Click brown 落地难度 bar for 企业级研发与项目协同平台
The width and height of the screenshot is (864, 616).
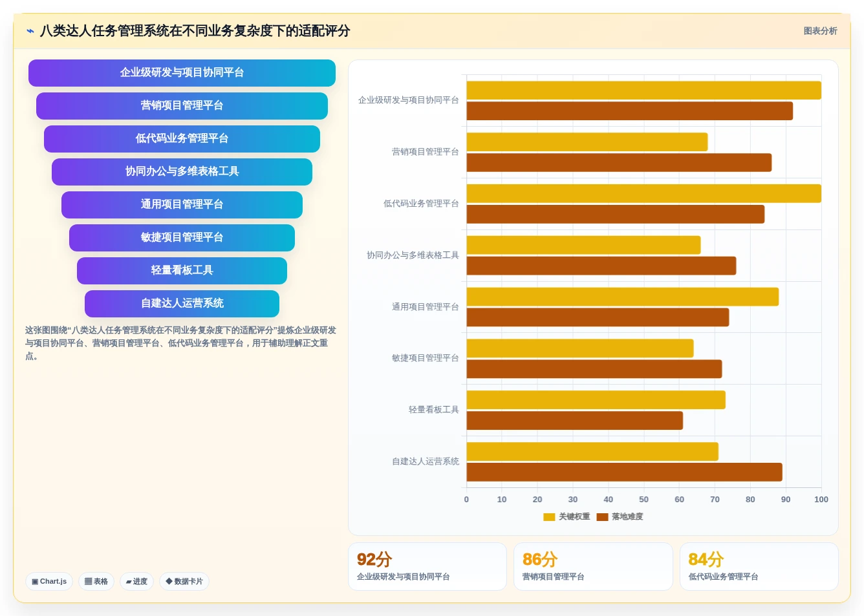[x=629, y=111]
